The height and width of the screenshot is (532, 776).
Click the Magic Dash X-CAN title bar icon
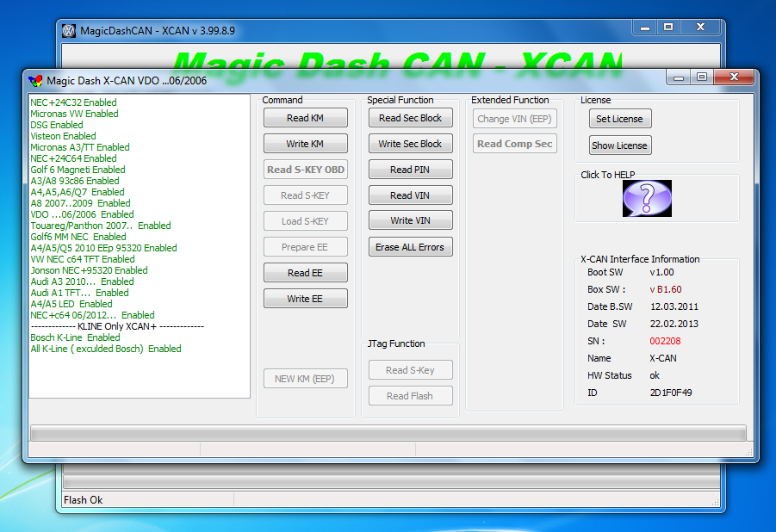pos(35,77)
